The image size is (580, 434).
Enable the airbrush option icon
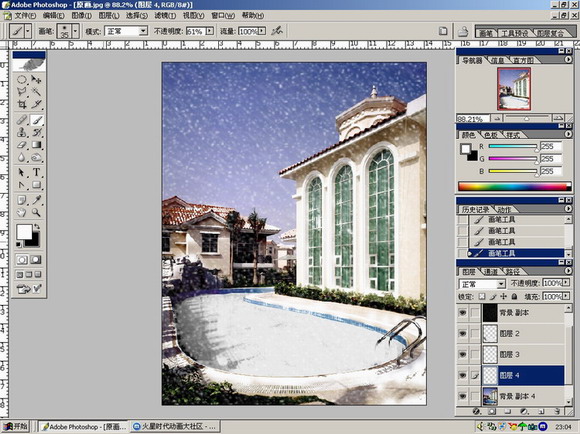[276, 31]
